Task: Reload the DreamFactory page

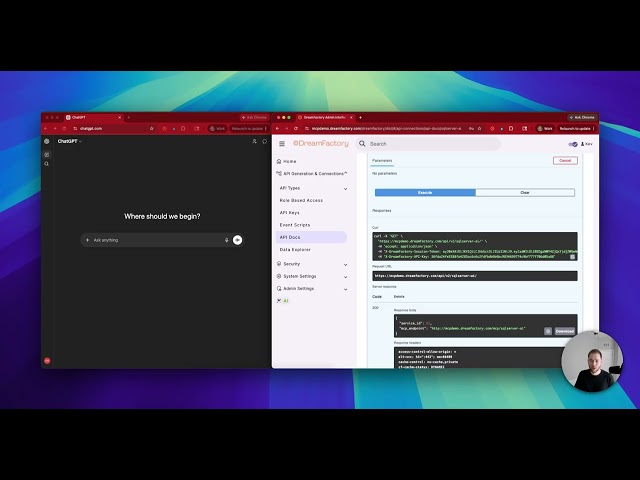Action: tap(296, 129)
